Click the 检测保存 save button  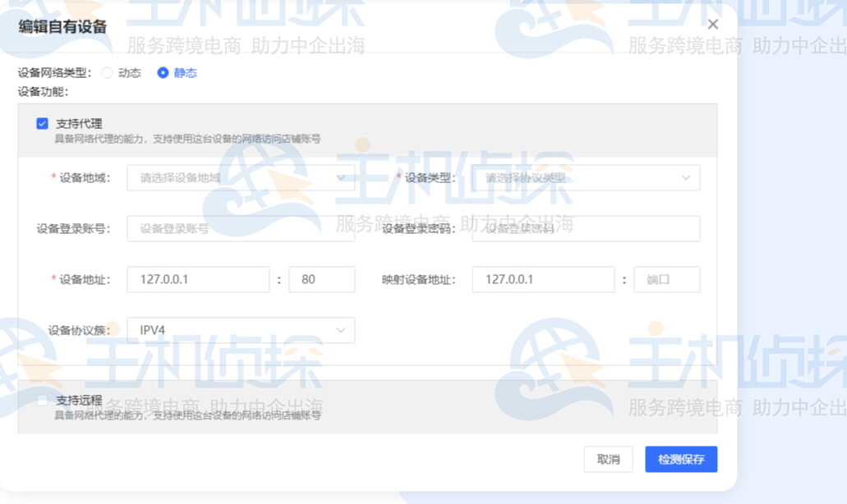(x=681, y=460)
